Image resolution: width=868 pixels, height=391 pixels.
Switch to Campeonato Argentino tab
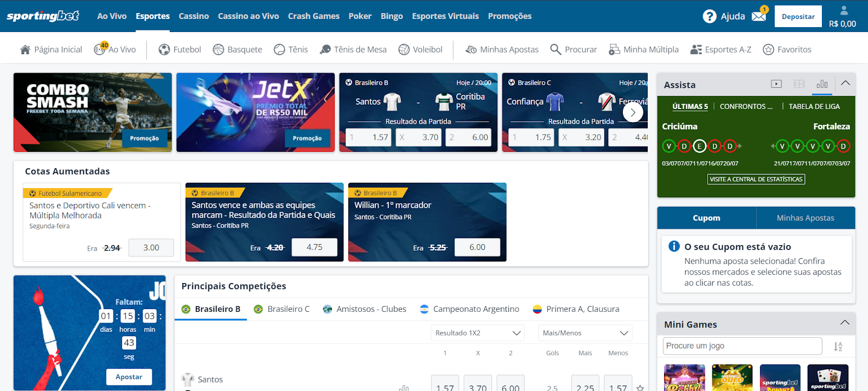click(x=469, y=309)
